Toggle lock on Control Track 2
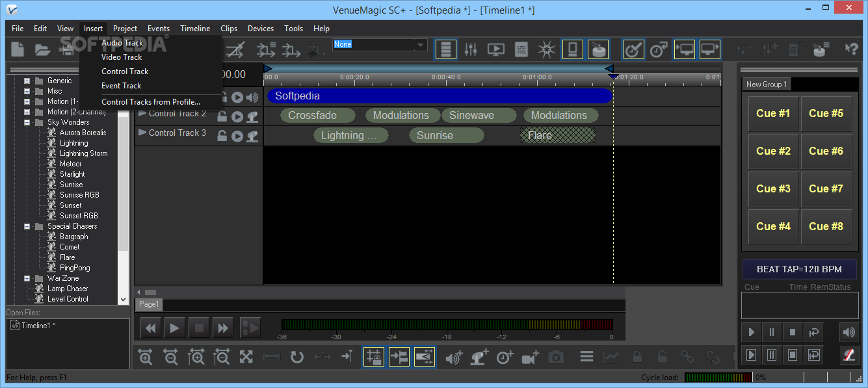This screenshot has height=388, width=868. [x=222, y=117]
